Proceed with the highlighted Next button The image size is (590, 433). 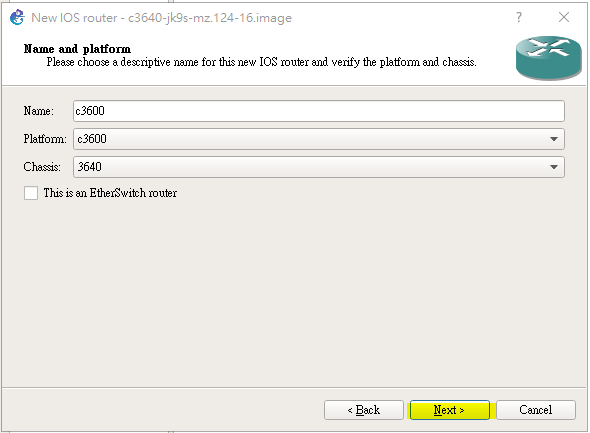(x=450, y=410)
